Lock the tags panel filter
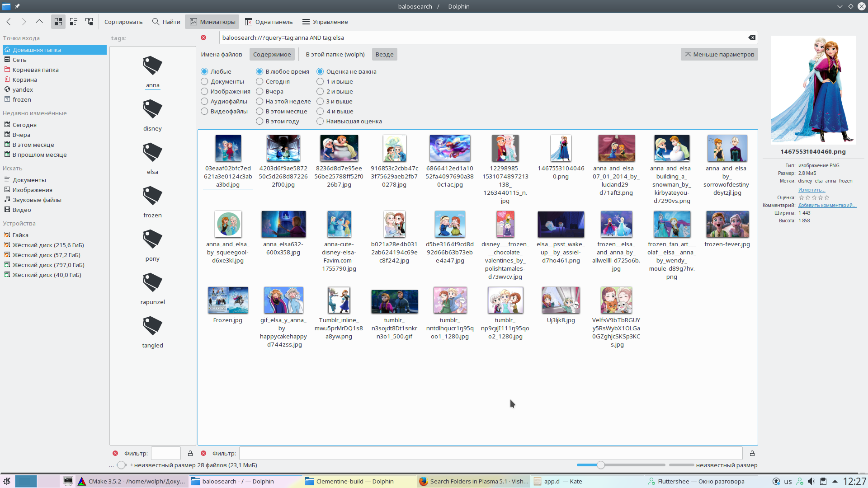 click(190, 453)
